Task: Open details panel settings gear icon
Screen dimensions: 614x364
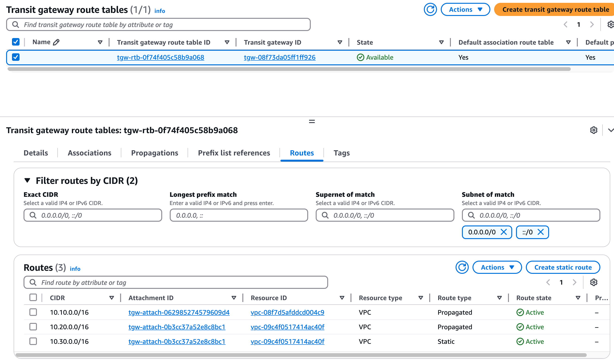Action: point(593,130)
